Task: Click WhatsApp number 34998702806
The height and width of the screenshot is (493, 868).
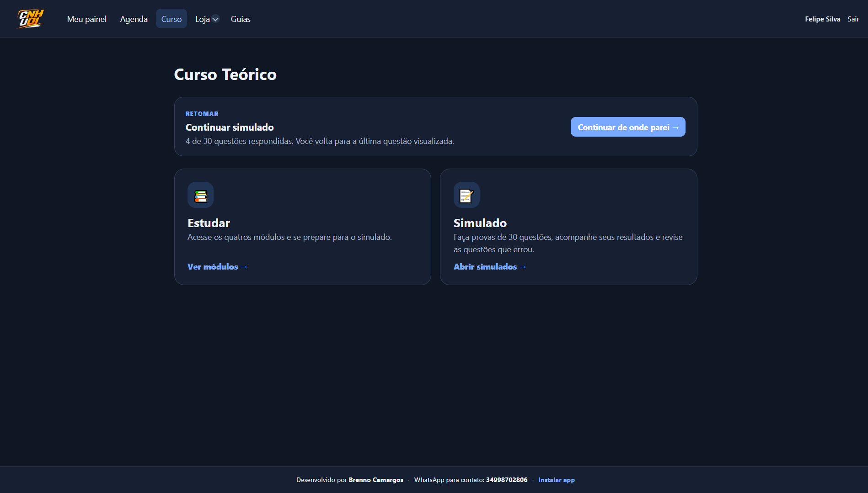Action: tap(507, 480)
